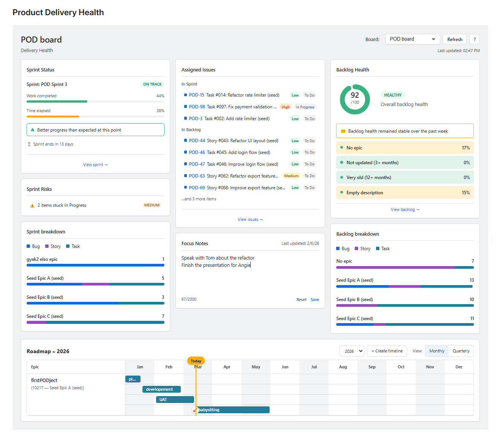Click the High priority badge on POD-98
Screen dimensions: 504x444
pyautogui.click(x=286, y=107)
